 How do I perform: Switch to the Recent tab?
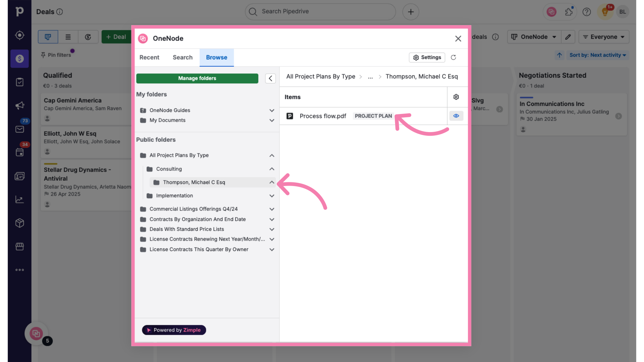(149, 57)
